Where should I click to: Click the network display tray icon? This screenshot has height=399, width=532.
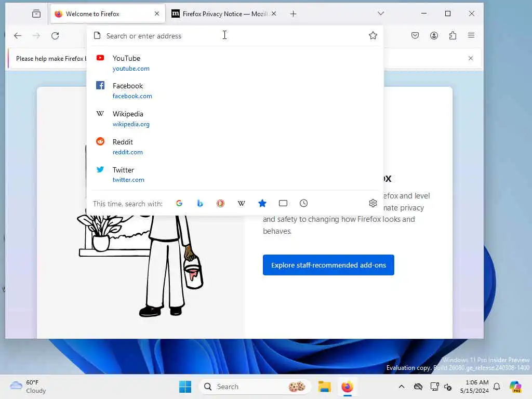pos(434,387)
